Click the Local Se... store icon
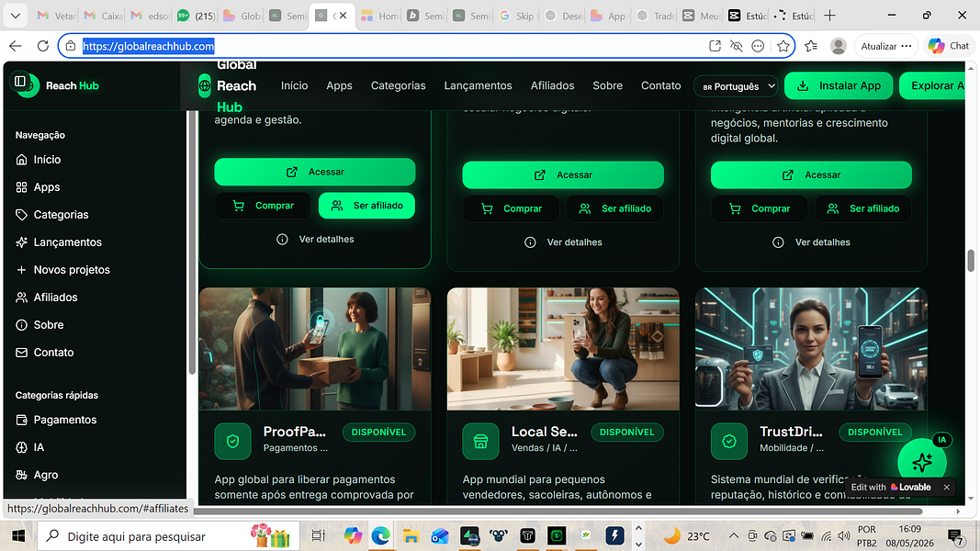Image resolution: width=980 pixels, height=551 pixels. coord(480,441)
